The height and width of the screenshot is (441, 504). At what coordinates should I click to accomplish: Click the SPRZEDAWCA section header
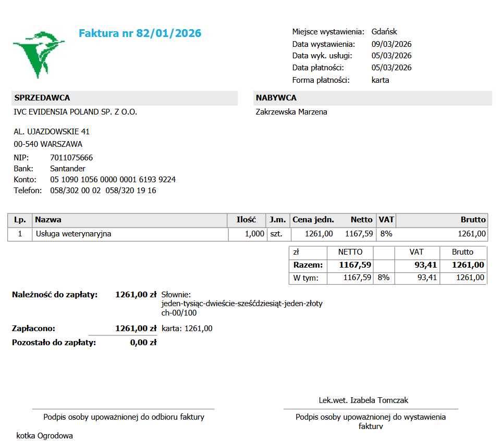pyautogui.click(x=125, y=98)
